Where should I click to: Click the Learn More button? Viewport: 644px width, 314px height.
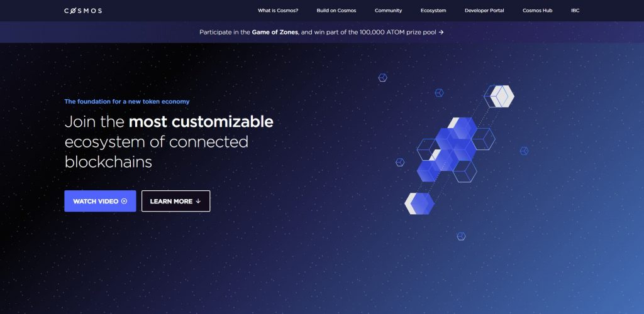tap(176, 201)
